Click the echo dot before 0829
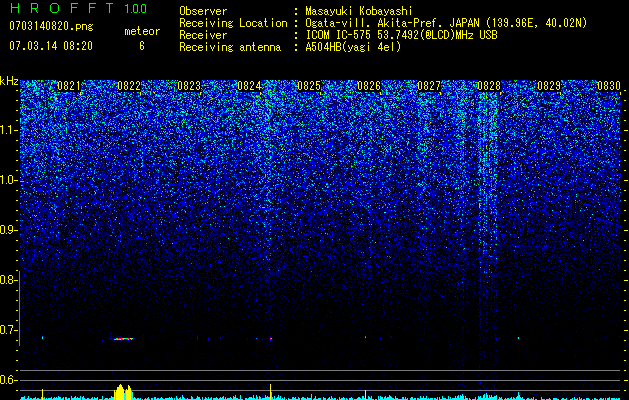Image resolution: width=629 pixels, height=400 pixels. pyautogui.click(x=518, y=338)
